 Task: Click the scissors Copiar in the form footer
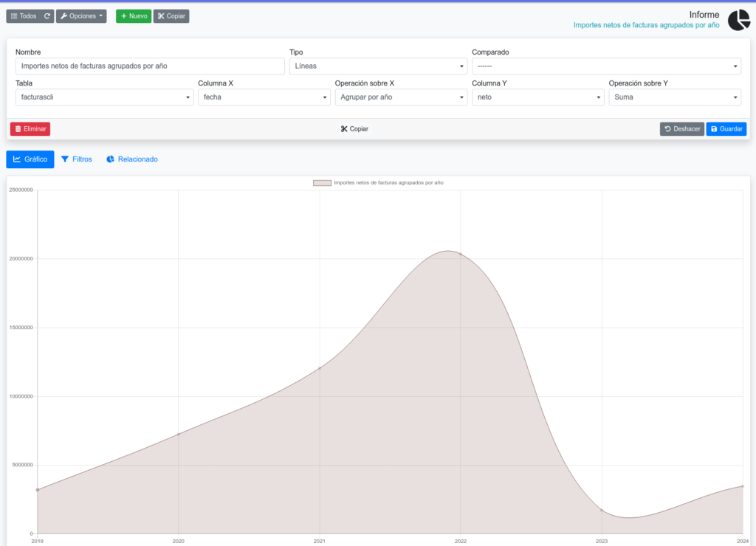coord(354,129)
